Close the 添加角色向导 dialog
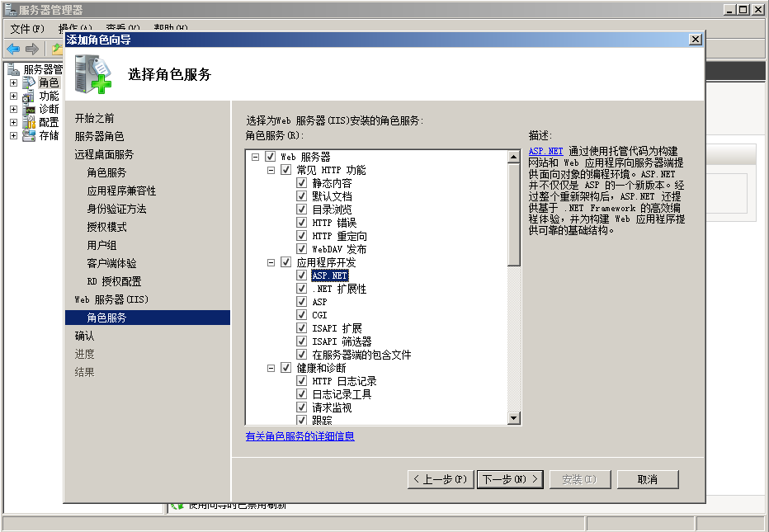Viewport: 769px width, 532px height. [695, 40]
